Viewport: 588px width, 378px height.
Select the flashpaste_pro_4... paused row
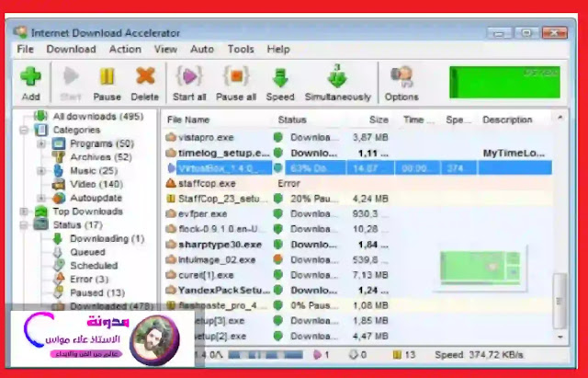click(358, 305)
